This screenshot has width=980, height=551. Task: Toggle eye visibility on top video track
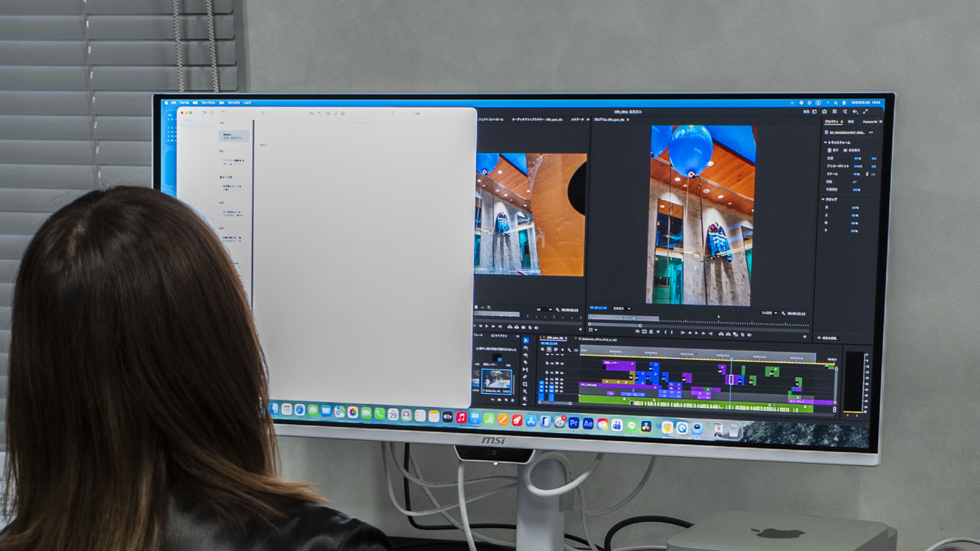pyautogui.click(x=562, y=364)
